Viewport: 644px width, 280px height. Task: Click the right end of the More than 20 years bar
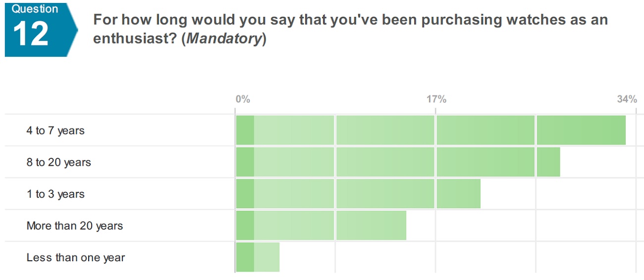click(400, 226)
